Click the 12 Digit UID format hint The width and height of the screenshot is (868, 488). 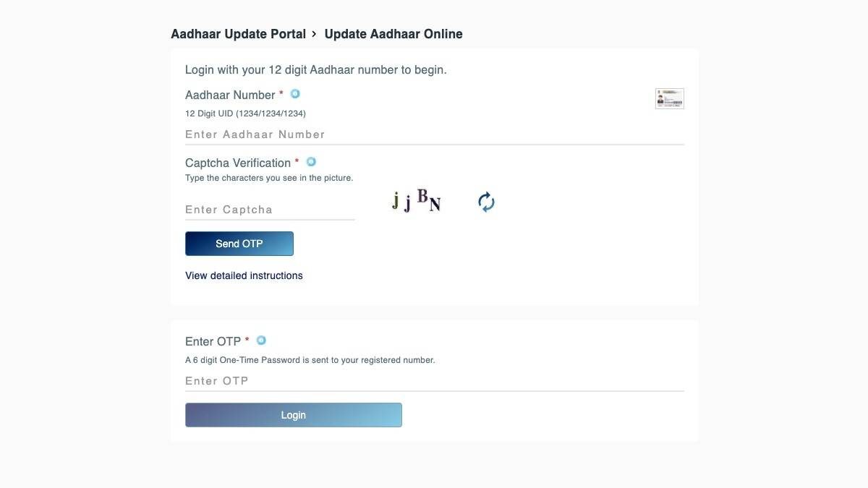(x=245, y=114)
